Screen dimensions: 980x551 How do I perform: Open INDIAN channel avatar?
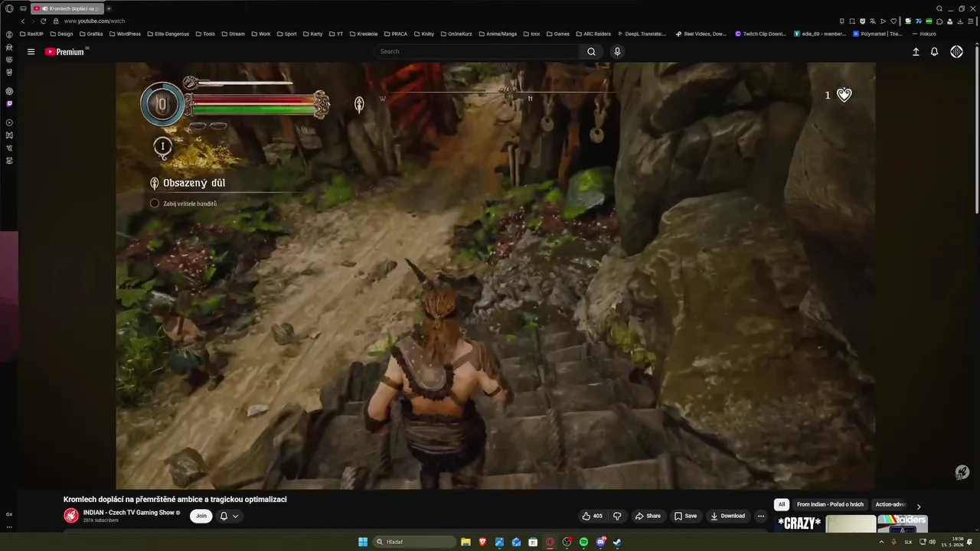(71, 516)
